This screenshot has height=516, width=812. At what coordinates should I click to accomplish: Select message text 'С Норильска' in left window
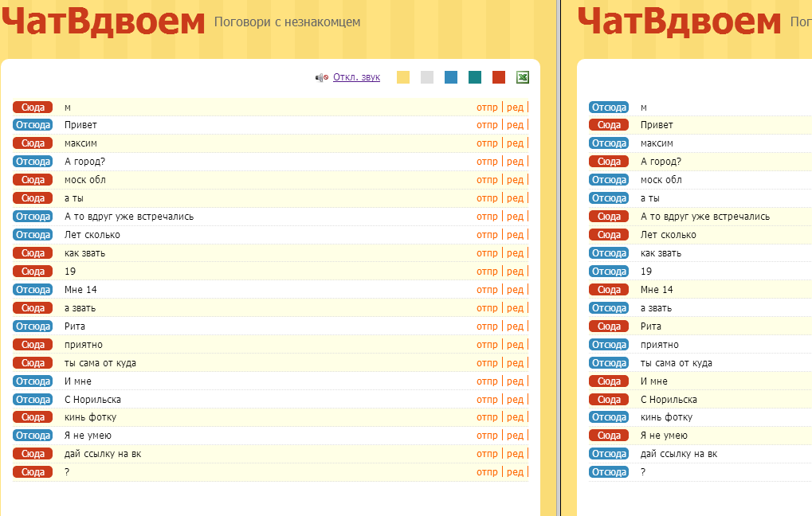(x=92, y=400)
